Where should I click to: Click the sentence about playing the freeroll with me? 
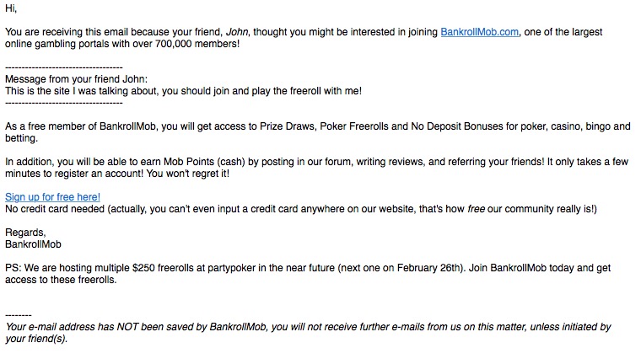click(184, 91)
